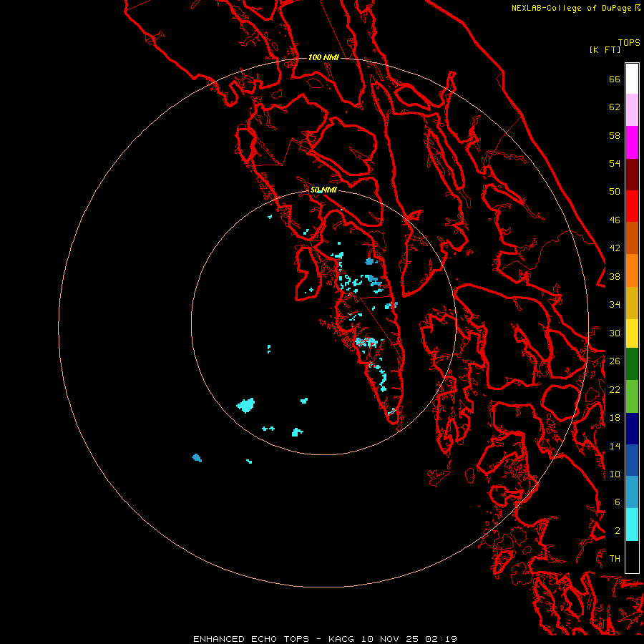The height and width of the screenshot is (644, 644).
Task: Click the black TH threshold swatch
Action: pos(632,557)
